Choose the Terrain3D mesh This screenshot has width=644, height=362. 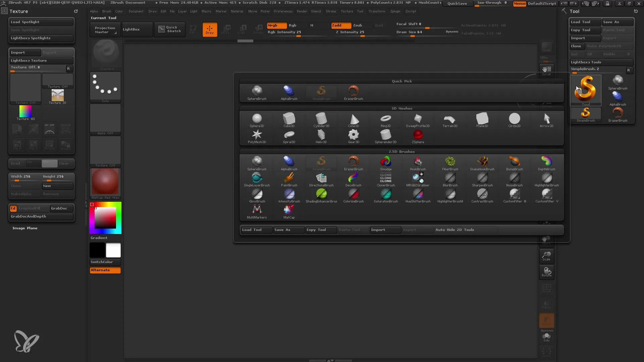450,120
